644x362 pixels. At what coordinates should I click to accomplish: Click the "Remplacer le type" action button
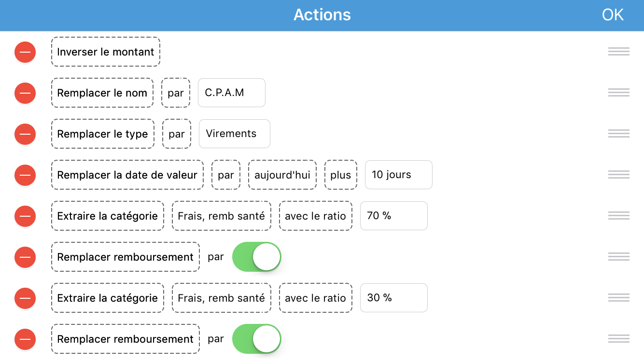[103, 134]
